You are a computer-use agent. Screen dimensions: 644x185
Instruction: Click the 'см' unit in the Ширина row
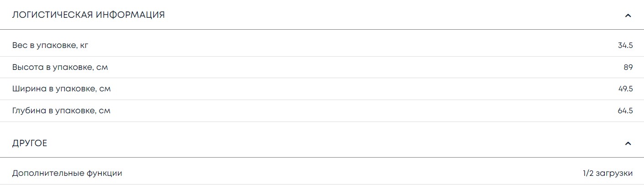(x=105, y=89)
